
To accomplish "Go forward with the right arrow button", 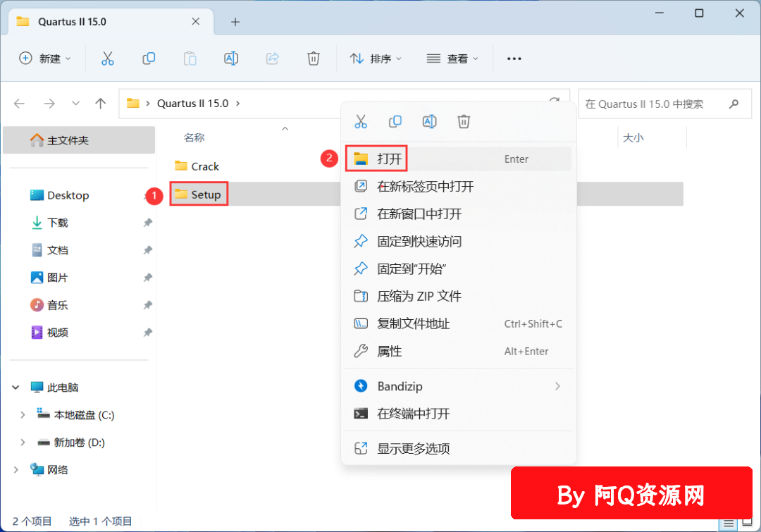I will [49, 104].
